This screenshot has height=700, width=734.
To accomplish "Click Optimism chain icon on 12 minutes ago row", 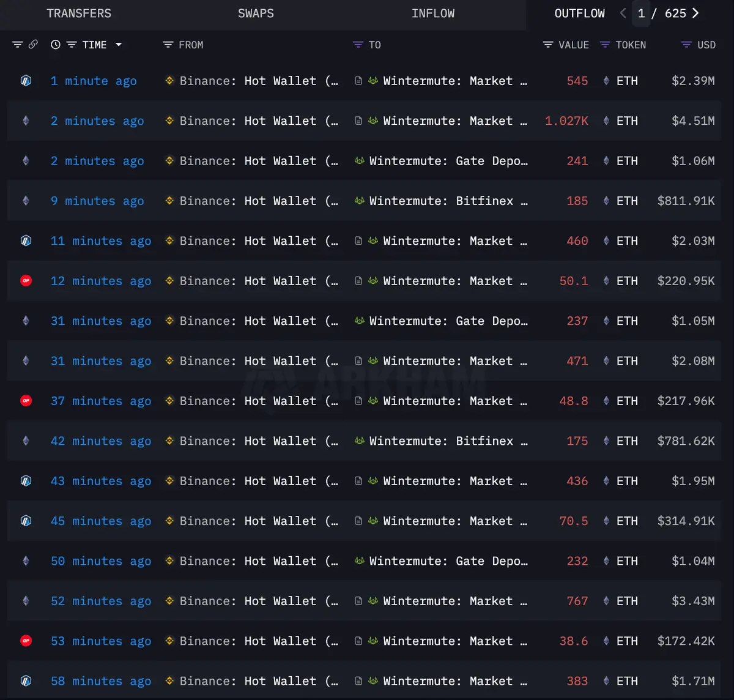I will pyautogui.click(x=26, y=281).
